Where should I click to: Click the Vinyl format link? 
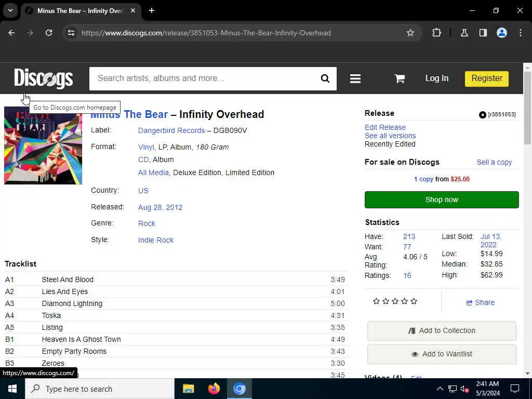click(x=146, y=147)
